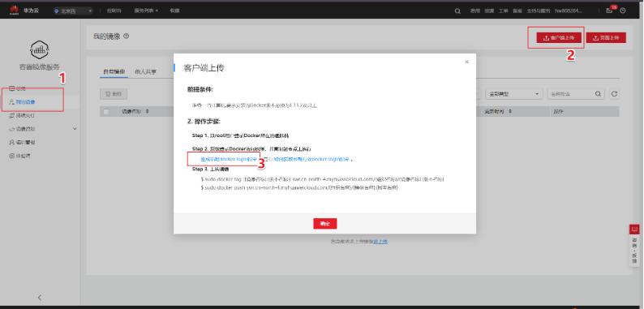Click the search magnifier in the name filter
This screenshot has height=309, width=644.
[x=598, y=94]
